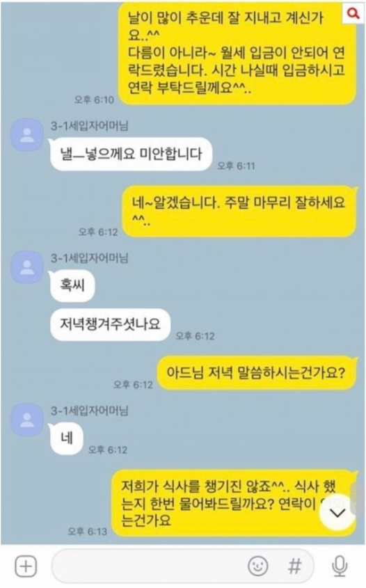The image size is (366, 588).
Task: Select the 네~알겠습니다 주말 마무리 bubble
Action: click(x=239, y=211)
